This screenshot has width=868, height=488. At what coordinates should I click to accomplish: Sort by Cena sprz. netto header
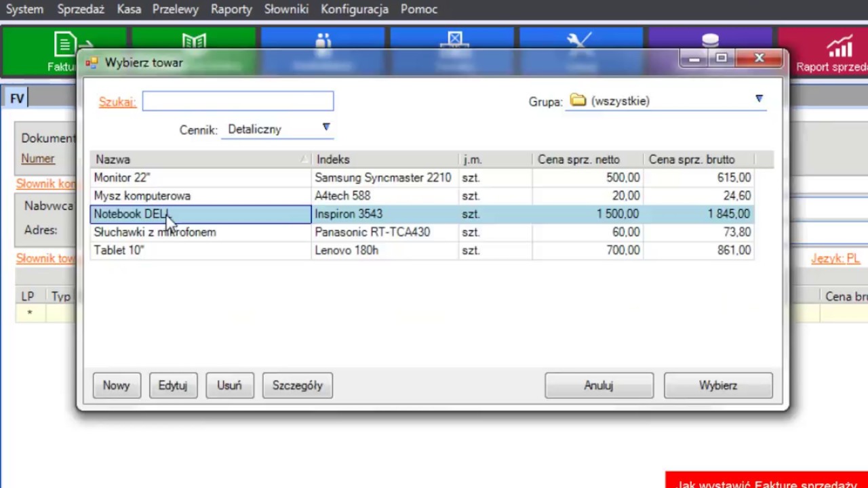tap(587, 159)
